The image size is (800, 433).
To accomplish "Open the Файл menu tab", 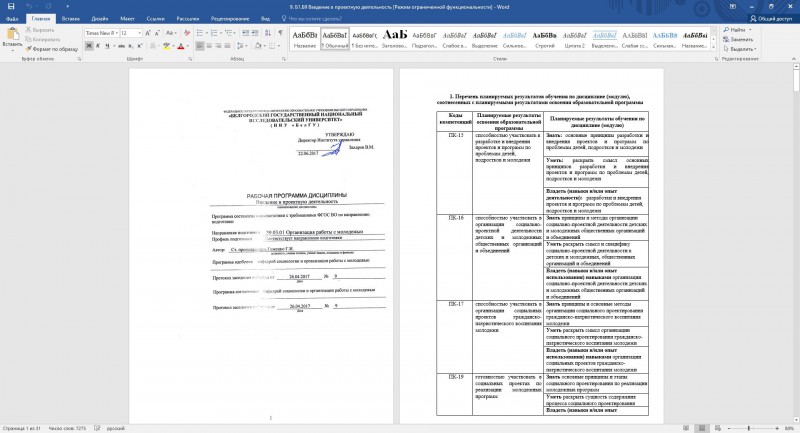I will click(12, 19).
